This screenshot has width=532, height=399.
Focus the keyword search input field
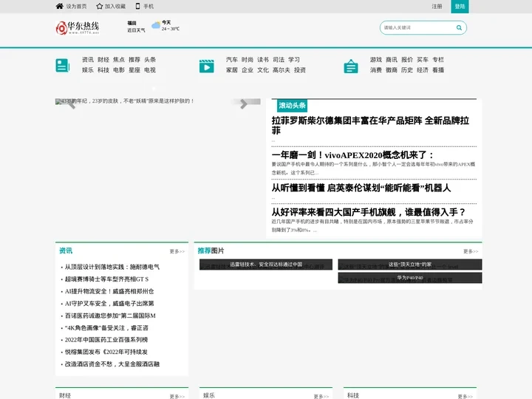420,28
